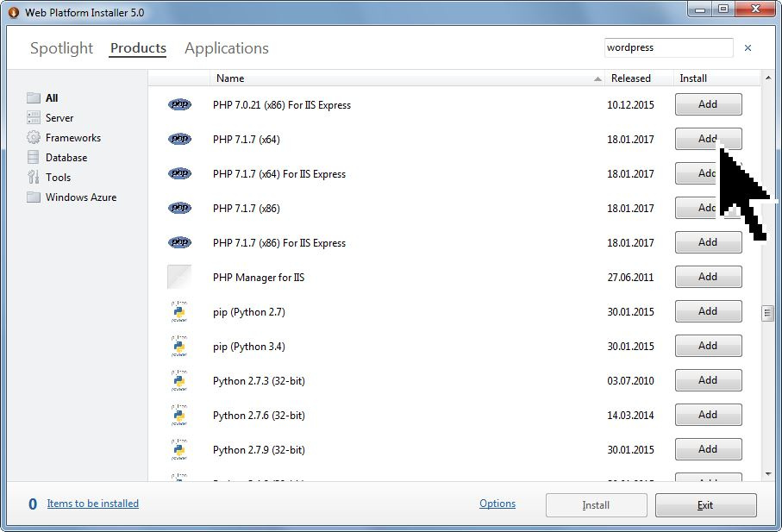
Task: Click PHP icon of PHP 7.1.7 (x86) For IIS Express
Action: (x=179, y=242)
